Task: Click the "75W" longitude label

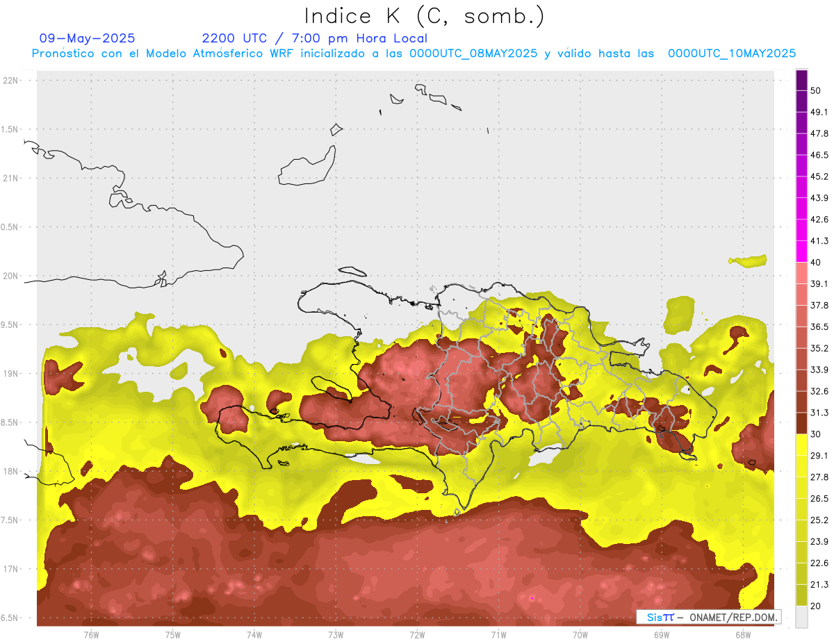Action: [x=172, y=635]
